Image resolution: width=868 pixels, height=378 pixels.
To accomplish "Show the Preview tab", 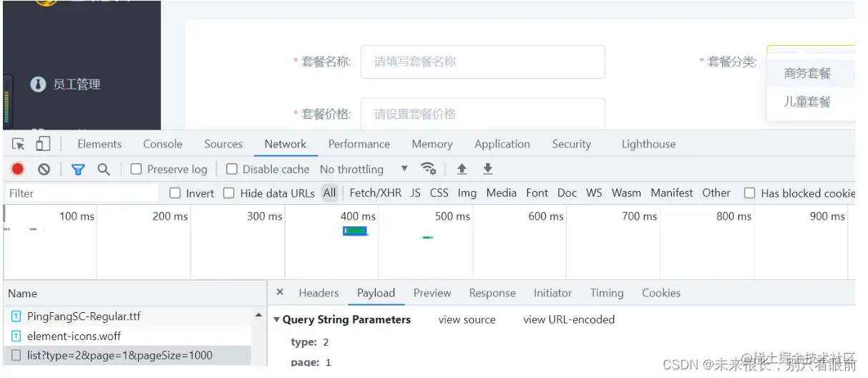I will (432, 293).
